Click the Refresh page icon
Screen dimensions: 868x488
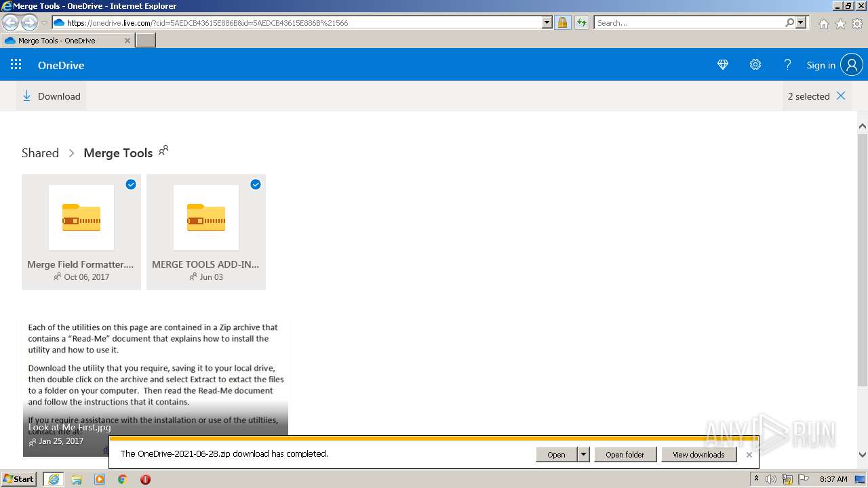pyautogui.click(x=582, y=22)
